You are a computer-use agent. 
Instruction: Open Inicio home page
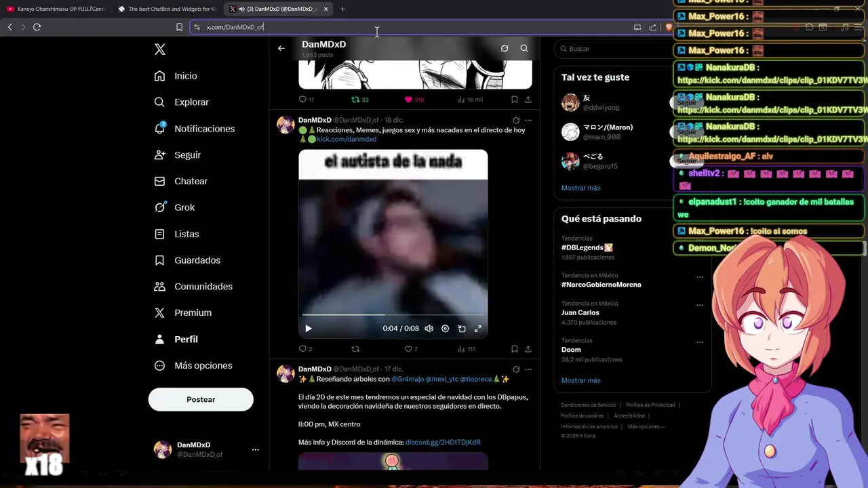coord(176,76)
